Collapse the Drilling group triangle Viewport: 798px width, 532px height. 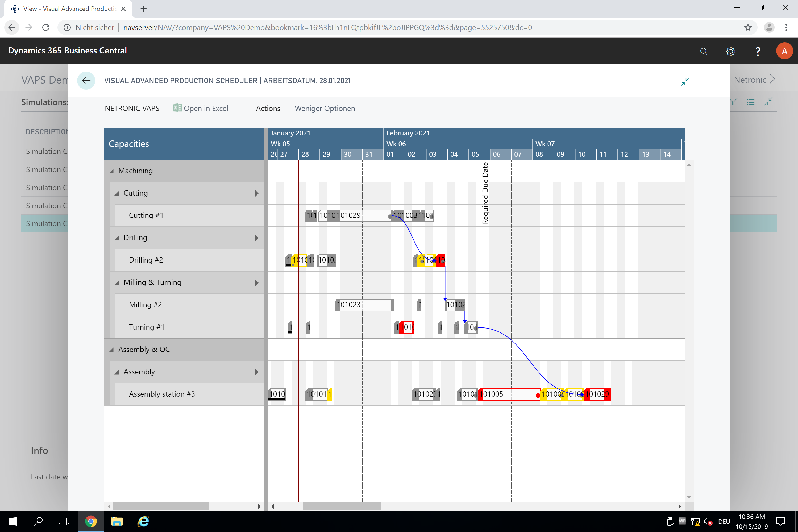pos(117,238)
